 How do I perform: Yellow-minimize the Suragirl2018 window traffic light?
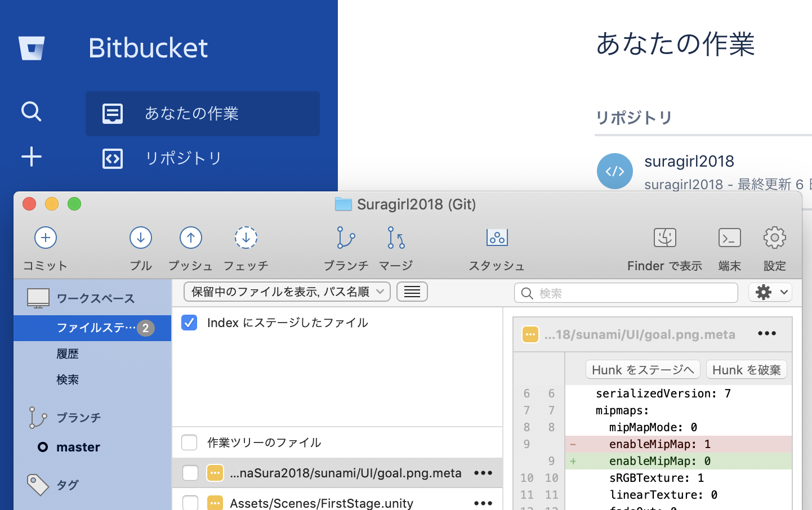tap(51, 204)
